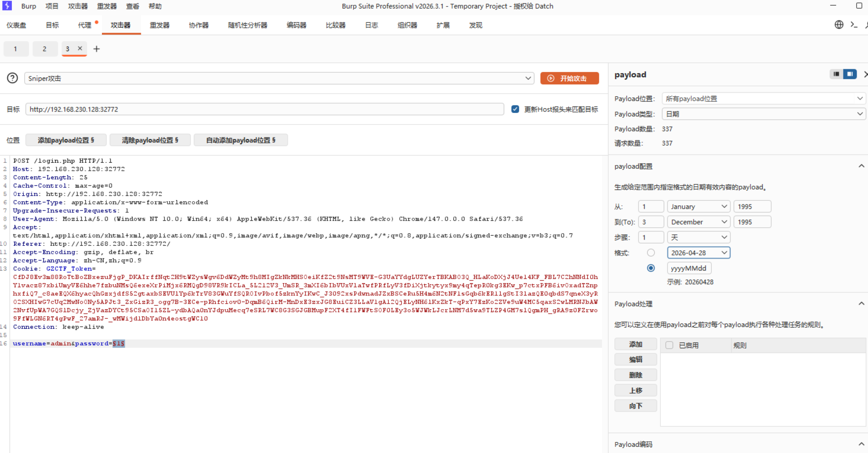
Task: Click the To year 1995 field
Action: [752, 222]
